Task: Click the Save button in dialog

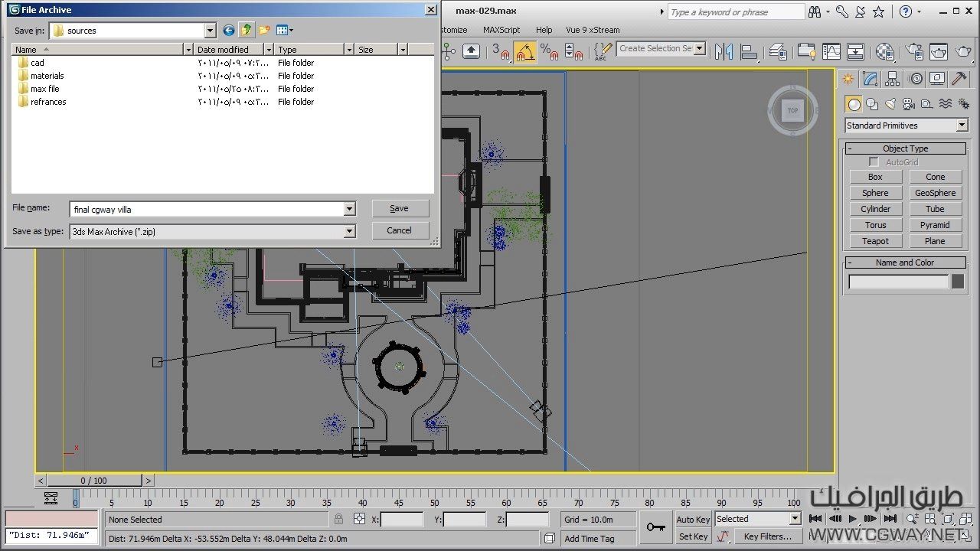Action: 400,208
